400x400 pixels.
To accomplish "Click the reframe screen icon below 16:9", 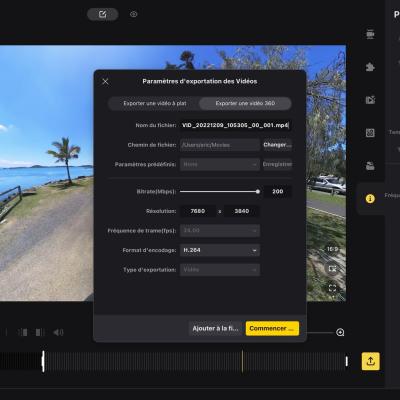I will [x=332, y=269].
